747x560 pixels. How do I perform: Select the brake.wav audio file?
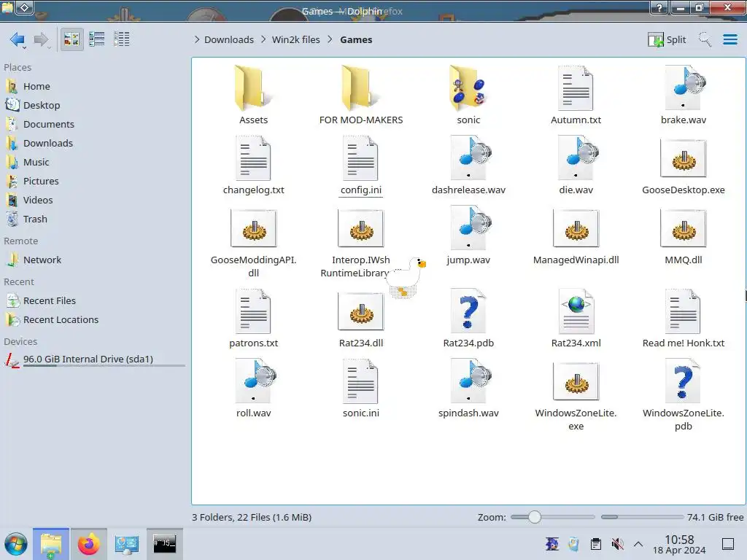(x=683, y=96)
